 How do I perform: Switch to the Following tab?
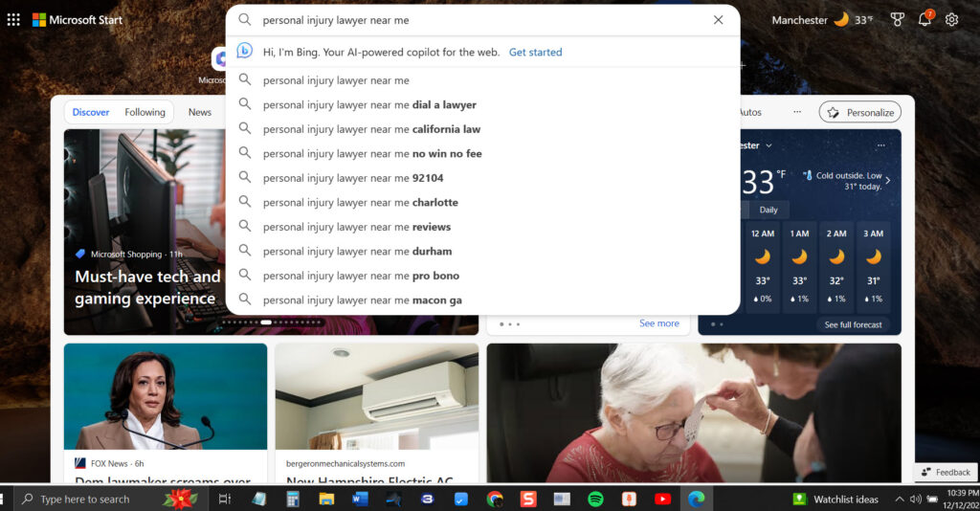[x=145, y=113]
